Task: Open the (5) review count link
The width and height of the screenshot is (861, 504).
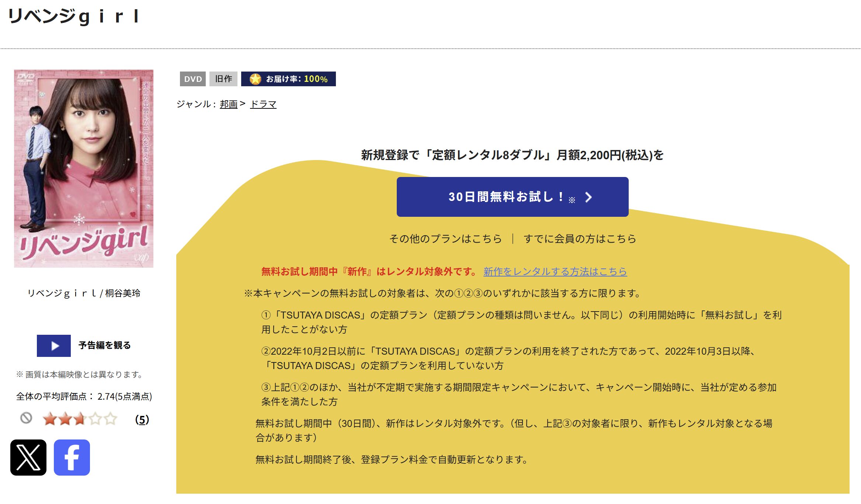Action: (x=142, y=419)
